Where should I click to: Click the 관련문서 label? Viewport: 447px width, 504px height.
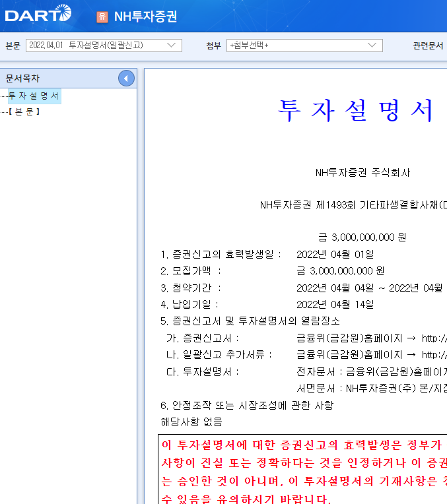click(x=428, y=46)
